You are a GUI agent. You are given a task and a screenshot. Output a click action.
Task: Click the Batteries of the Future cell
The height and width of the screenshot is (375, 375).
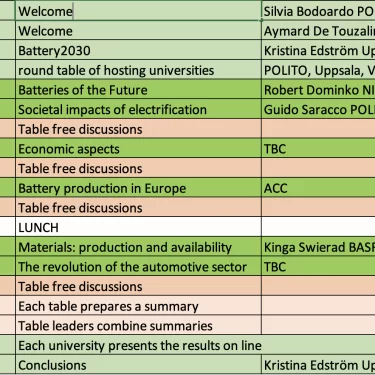point(138,90)
